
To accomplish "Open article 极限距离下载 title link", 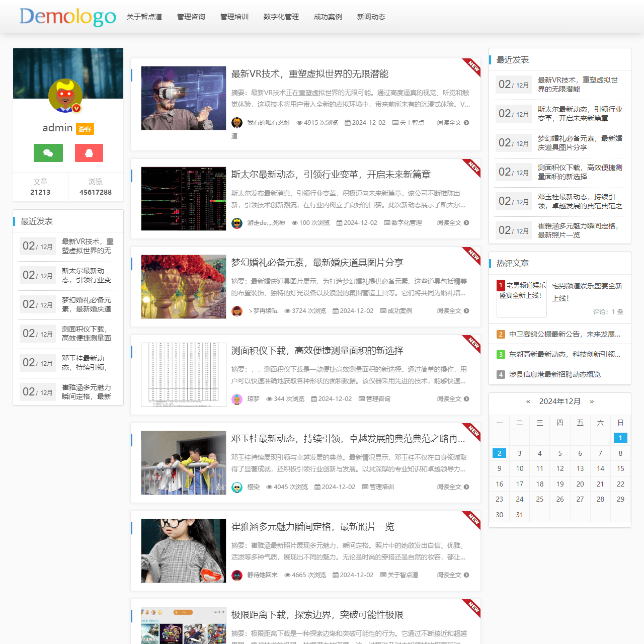I will [317, 615].
